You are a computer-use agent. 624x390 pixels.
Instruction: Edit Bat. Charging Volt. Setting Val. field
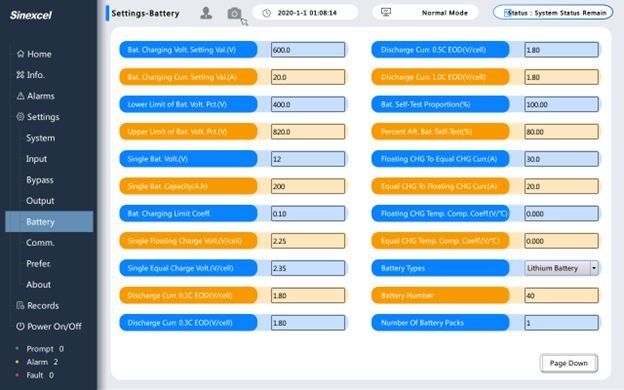308,50
